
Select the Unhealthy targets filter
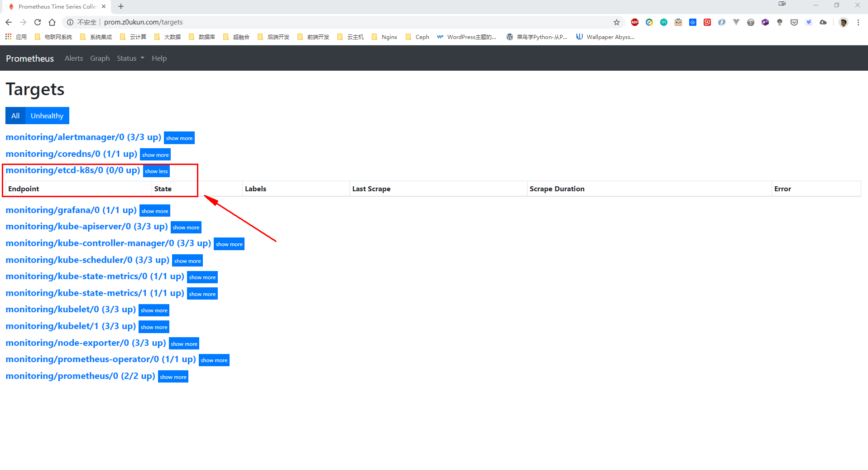pos(47,116)
